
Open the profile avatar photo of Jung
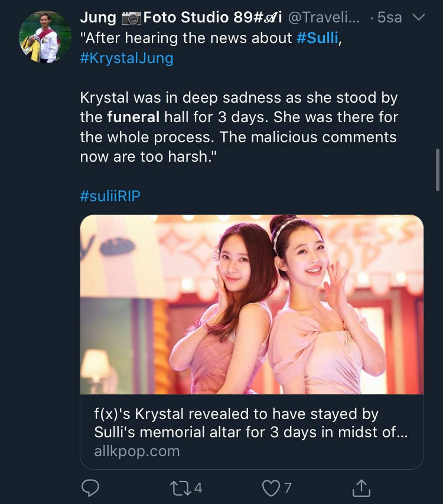click(45, 37)
